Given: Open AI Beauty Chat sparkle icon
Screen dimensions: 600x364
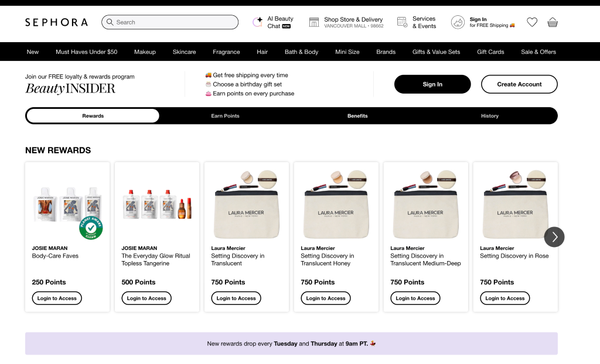Looking at the screenshot, I should coord(258,22).
